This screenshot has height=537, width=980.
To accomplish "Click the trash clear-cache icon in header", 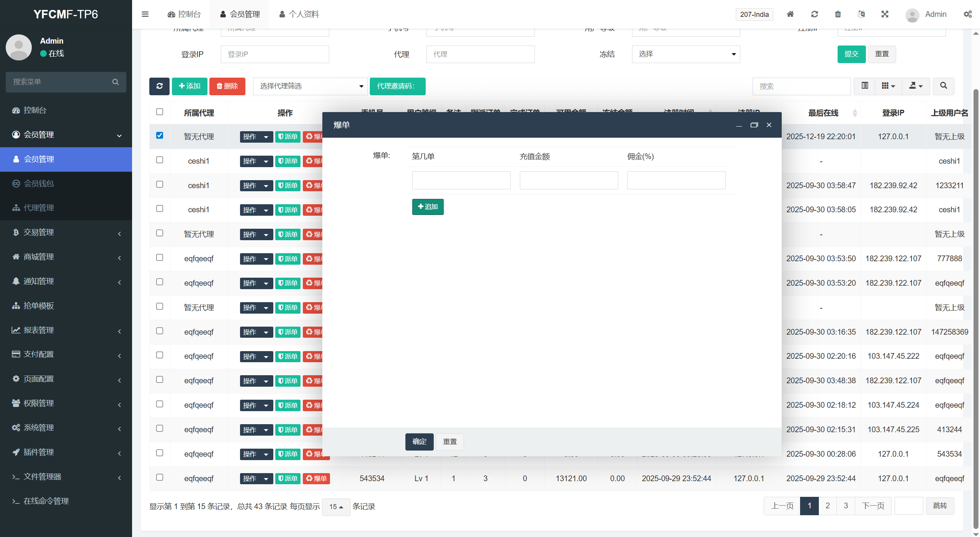I will 838,14.
